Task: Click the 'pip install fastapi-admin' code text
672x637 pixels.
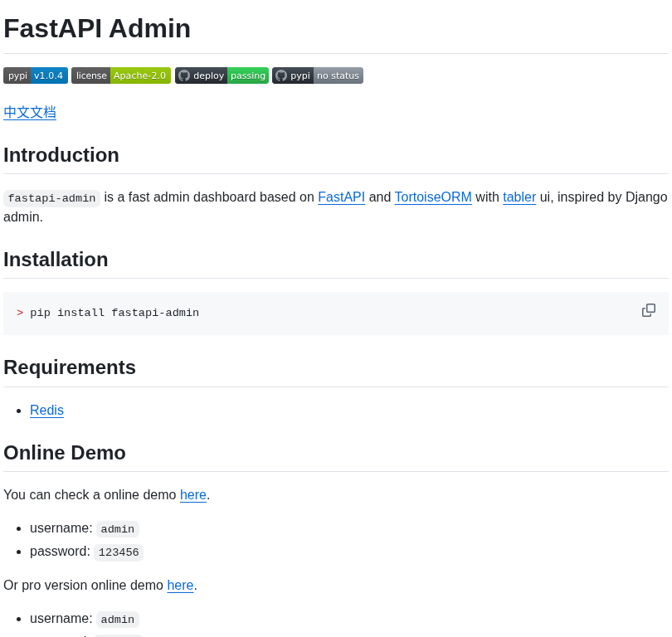Action: [114, 313]
